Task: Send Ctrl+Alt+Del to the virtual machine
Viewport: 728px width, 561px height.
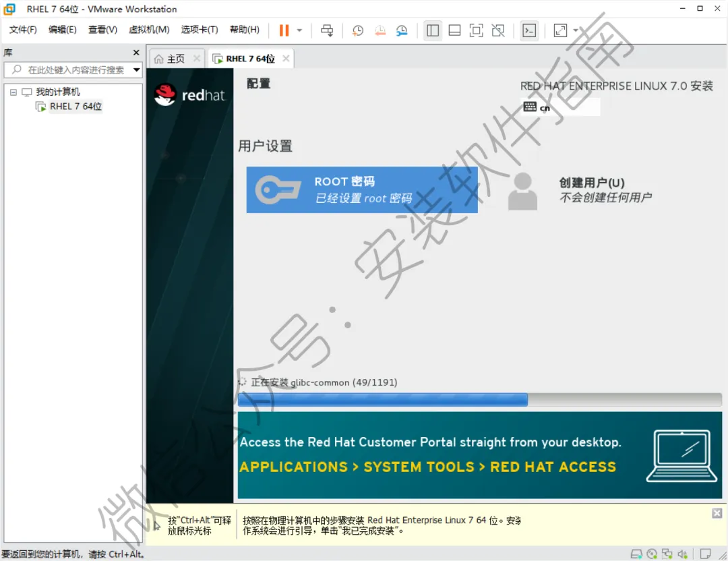Action: pos(327,30)
